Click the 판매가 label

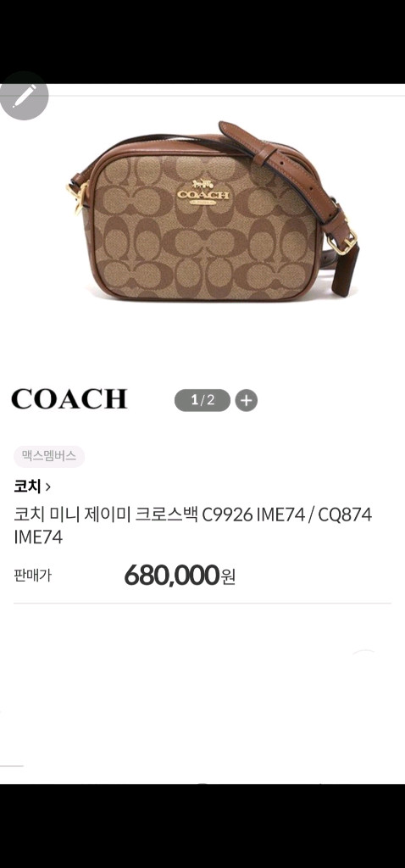33,576
